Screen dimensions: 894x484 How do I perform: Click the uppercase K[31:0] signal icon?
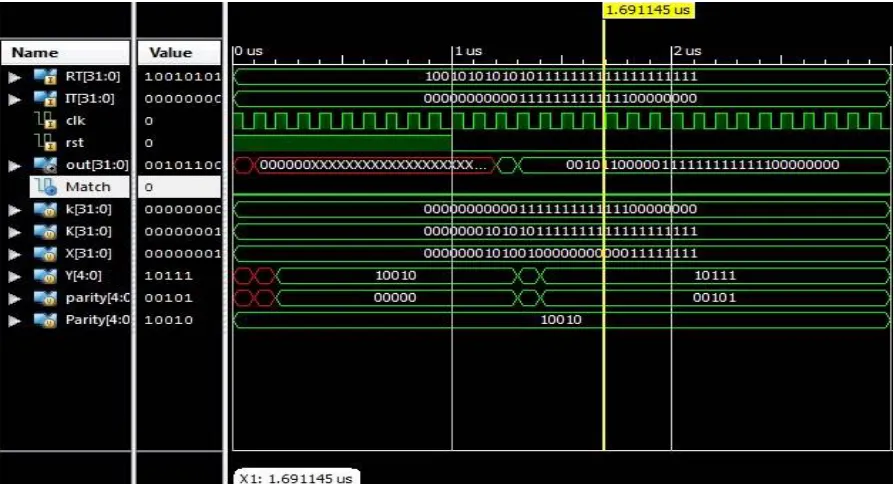pyautogui.click(x=45, y=231)
